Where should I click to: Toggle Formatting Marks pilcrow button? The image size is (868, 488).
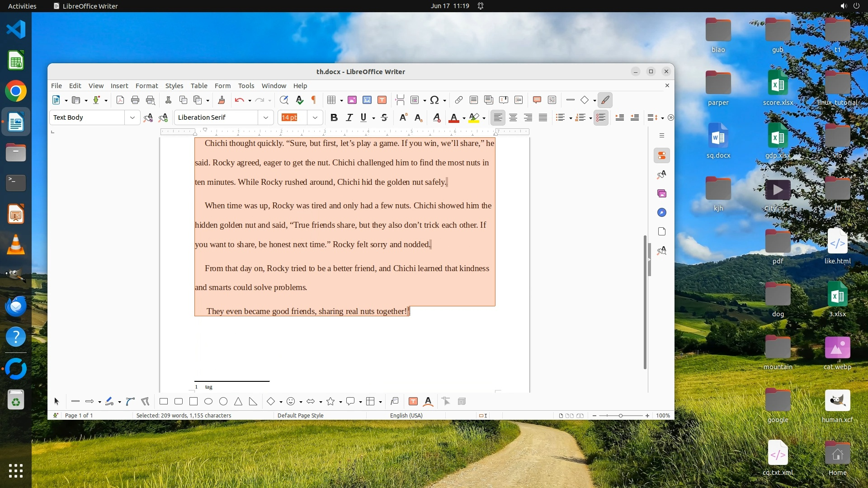click(x=314, y=100)
